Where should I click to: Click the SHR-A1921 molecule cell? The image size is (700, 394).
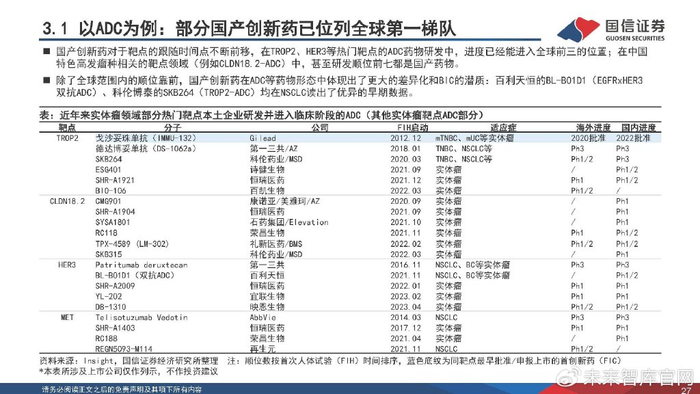[x=115, y=180]
